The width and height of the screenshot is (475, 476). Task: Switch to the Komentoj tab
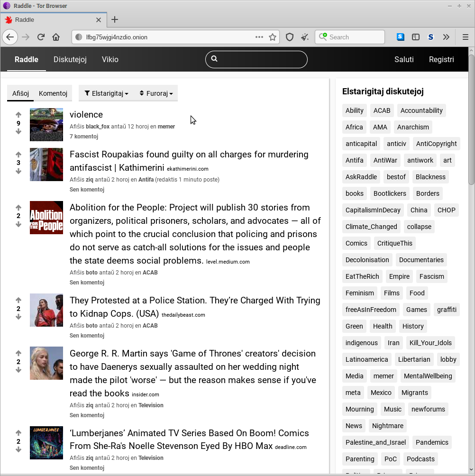pyautogui.click(x=53, y=93)
